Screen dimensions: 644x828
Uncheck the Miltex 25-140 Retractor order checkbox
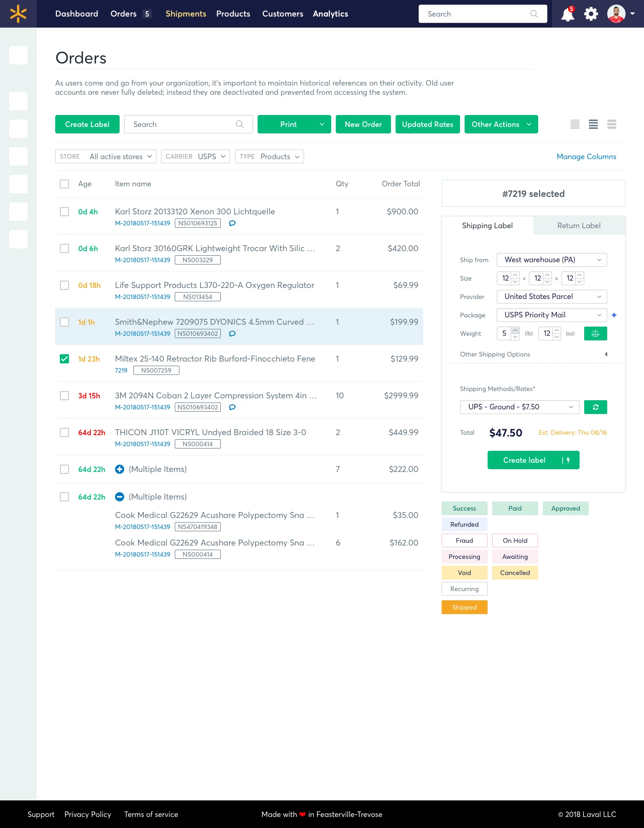pyautogui.click(x=64, y=359)
